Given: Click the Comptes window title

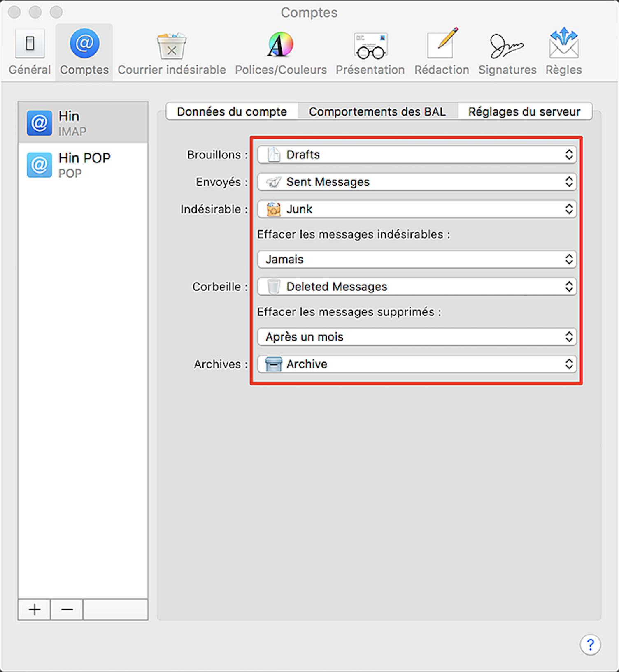Looking at the screenshot, I should pyautogui.click(x=309, y=13).
